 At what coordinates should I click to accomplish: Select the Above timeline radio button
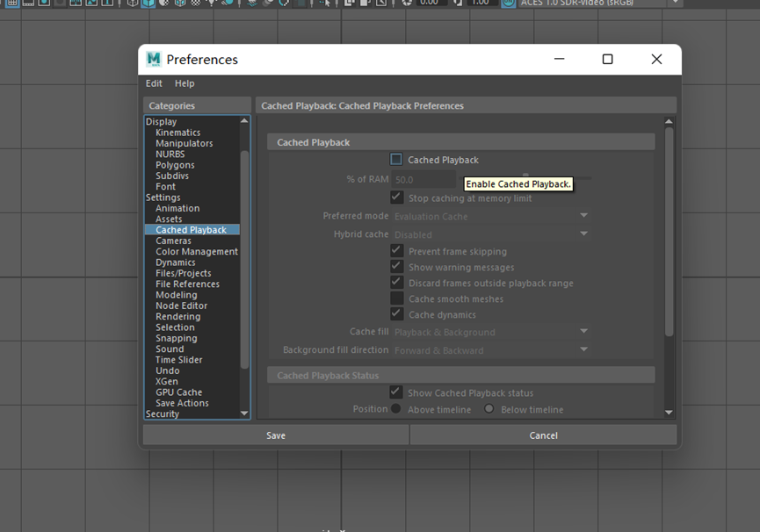pos(396,409)
